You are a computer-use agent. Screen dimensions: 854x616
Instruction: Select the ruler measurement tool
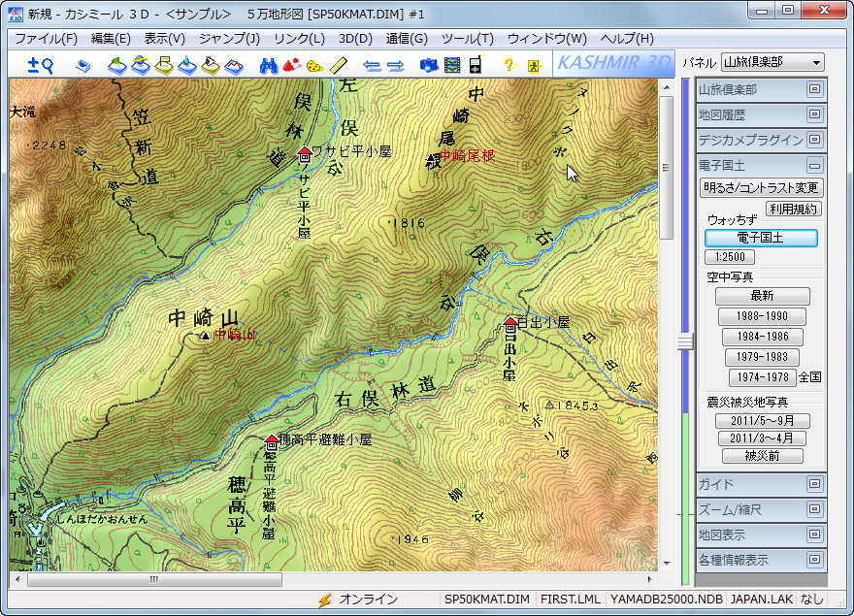pos(339,65)
